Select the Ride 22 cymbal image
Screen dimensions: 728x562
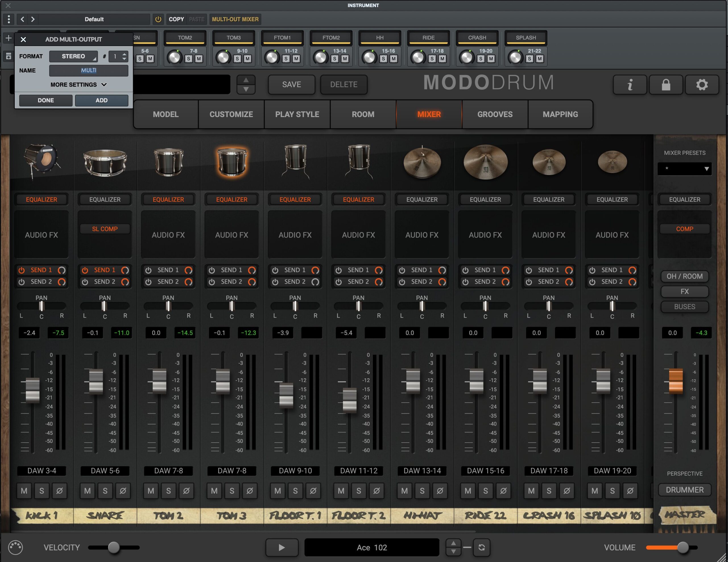coord(485,162)
